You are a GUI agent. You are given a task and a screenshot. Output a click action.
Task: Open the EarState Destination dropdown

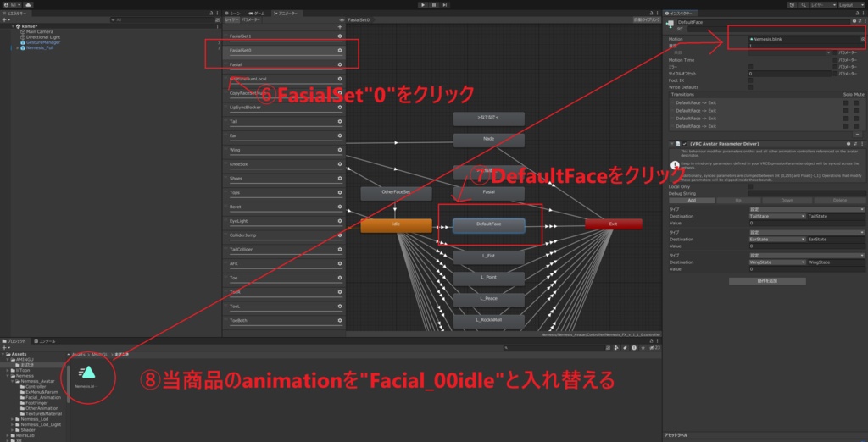click(x=776, y=240)
